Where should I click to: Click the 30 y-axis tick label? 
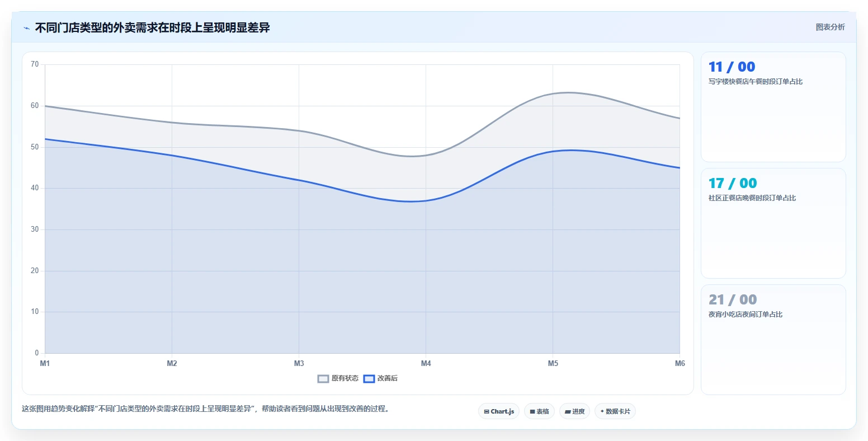pyautogui.click(x=35, y=229)
